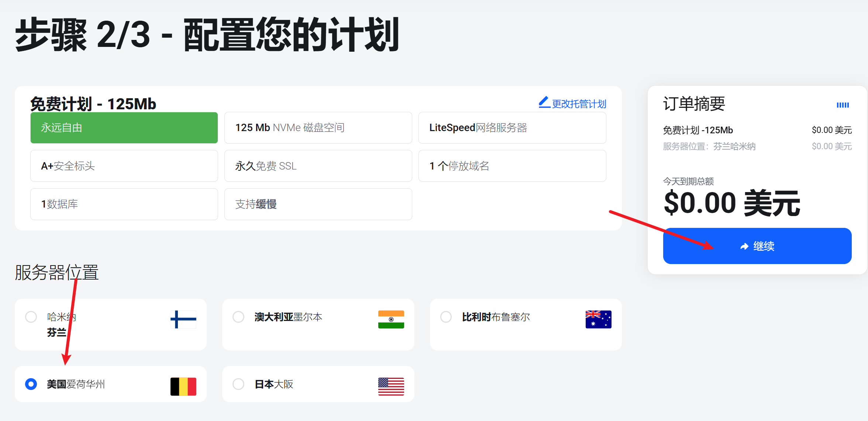Select the 比利时布鲁塞尔 radio button

tap(446, 317)
